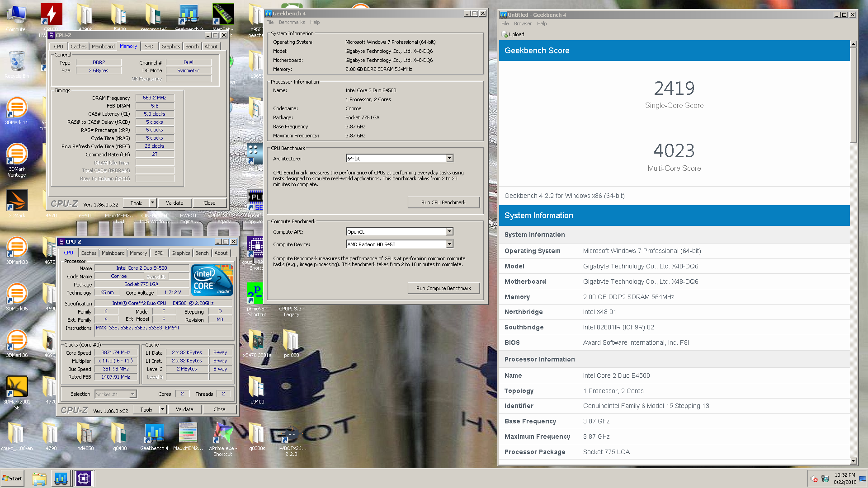Launch the 3DMark Vantage shortcut
868x488 pixels.
[x=17, y=160]
